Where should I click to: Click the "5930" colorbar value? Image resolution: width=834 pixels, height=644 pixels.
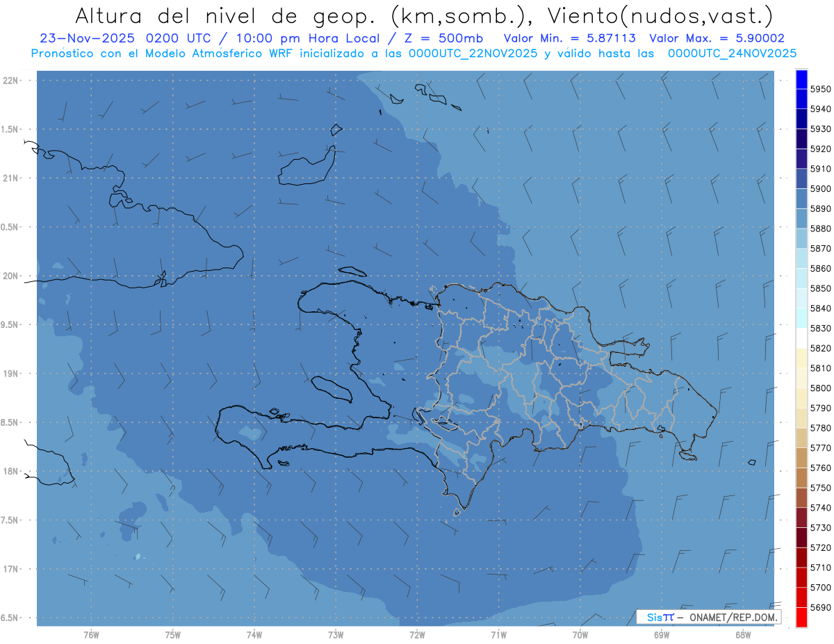820,129
